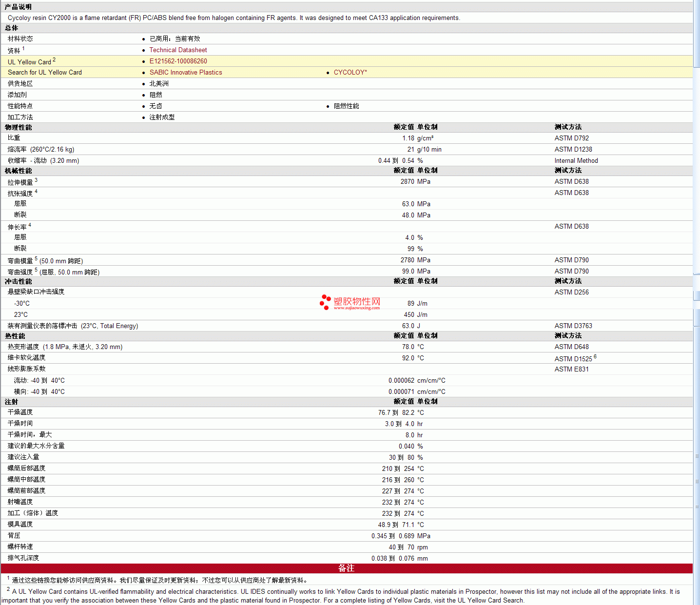Click the 材料状态 row label
700x605 pixels.
(x=20, y=39)
